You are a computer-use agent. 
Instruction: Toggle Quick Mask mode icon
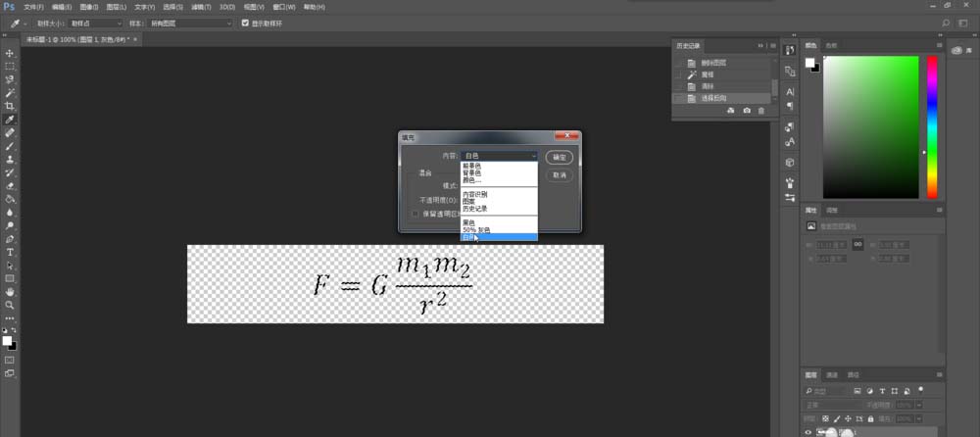(x=10, y=361)
